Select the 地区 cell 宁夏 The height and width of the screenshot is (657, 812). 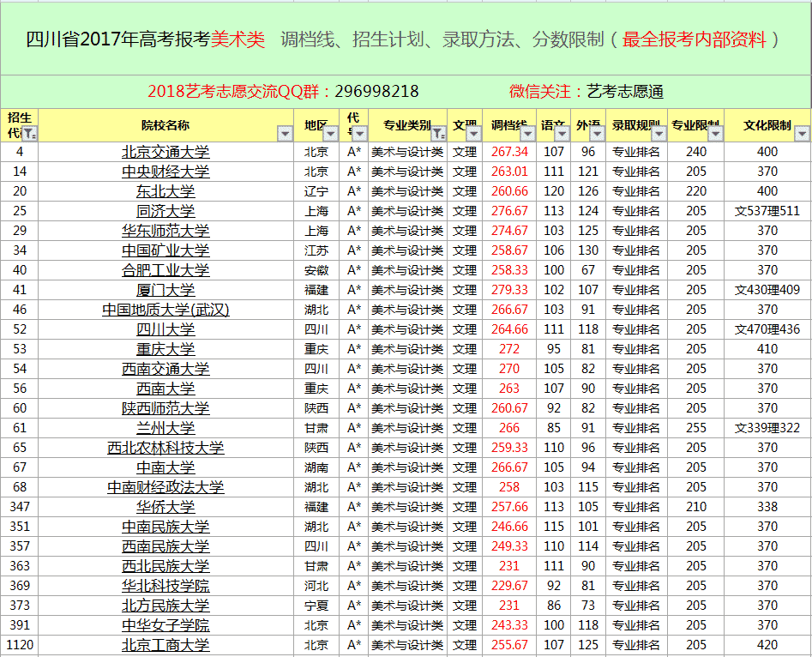(316, 606)
